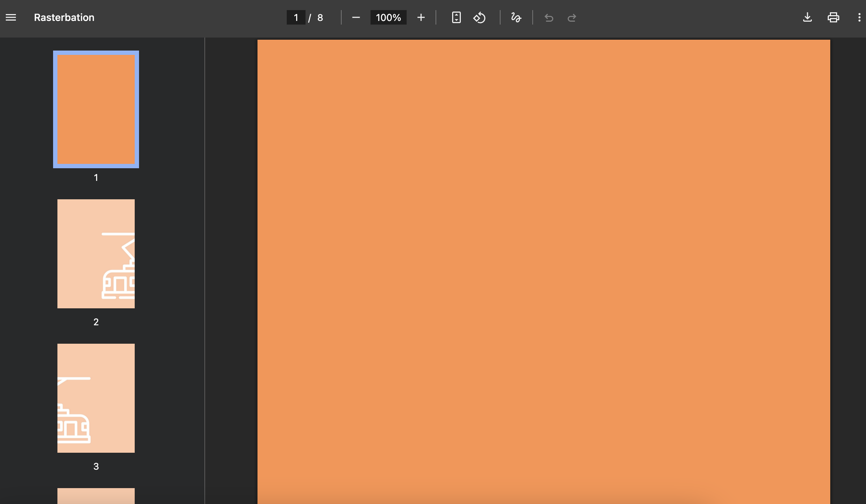Click the sidebar resize divider
Screen dimensions: 866x504
click(205, 271)
